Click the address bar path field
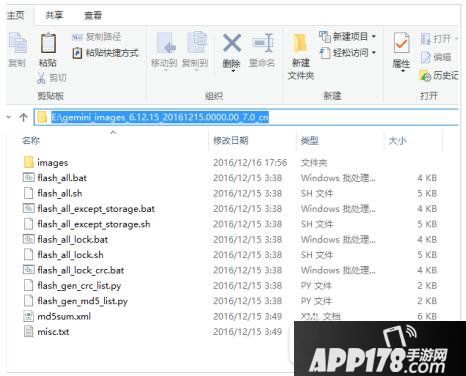 [x=247, y=117]
